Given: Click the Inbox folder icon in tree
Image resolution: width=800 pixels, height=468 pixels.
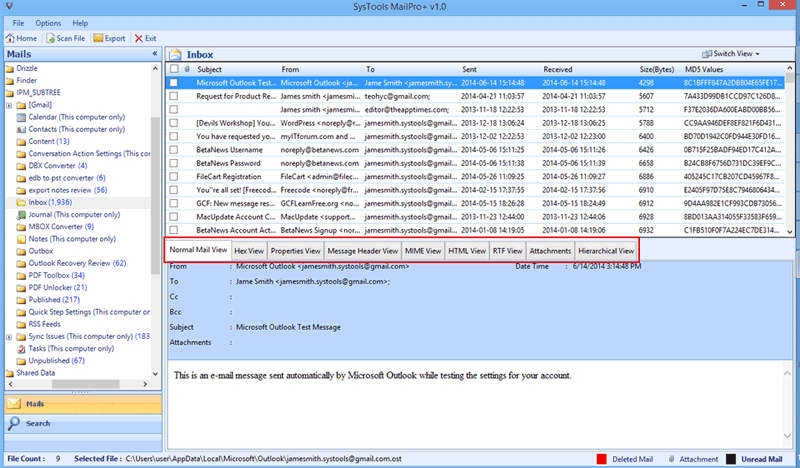Looking at the screenshot, I should click(x=21, y=203).
